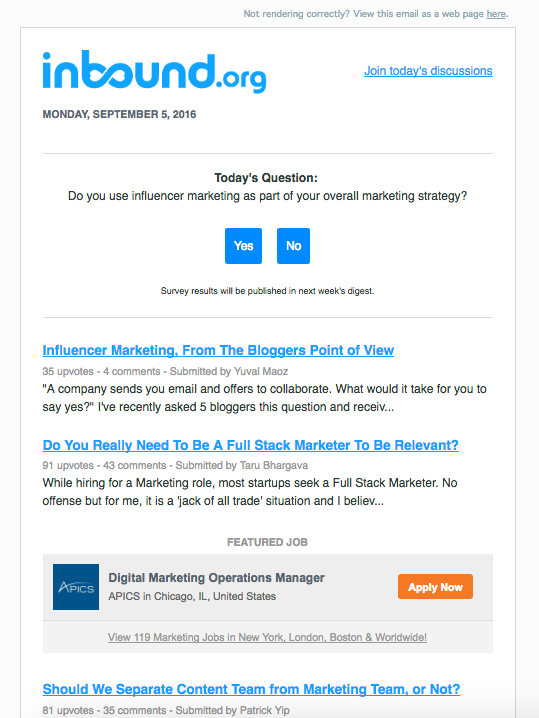This screenshot has width=539, height=718.
Task: Click 'Submitted by Taru Bhargava' byline
Action: 242,465
